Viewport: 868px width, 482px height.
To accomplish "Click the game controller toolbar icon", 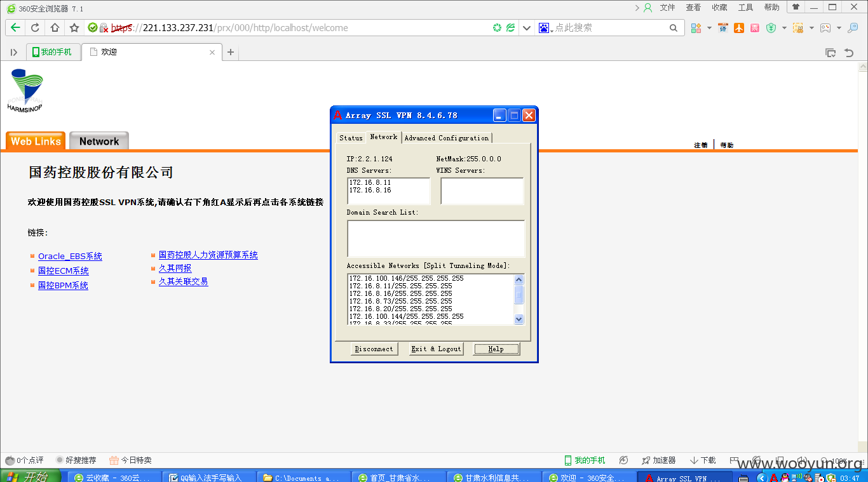I will click(825, 28).
